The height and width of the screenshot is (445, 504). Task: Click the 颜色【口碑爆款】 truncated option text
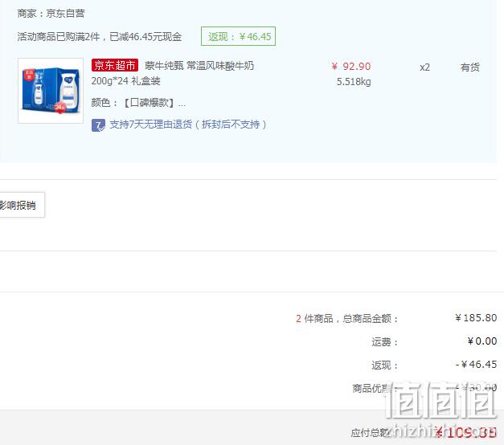coord(138,103)
